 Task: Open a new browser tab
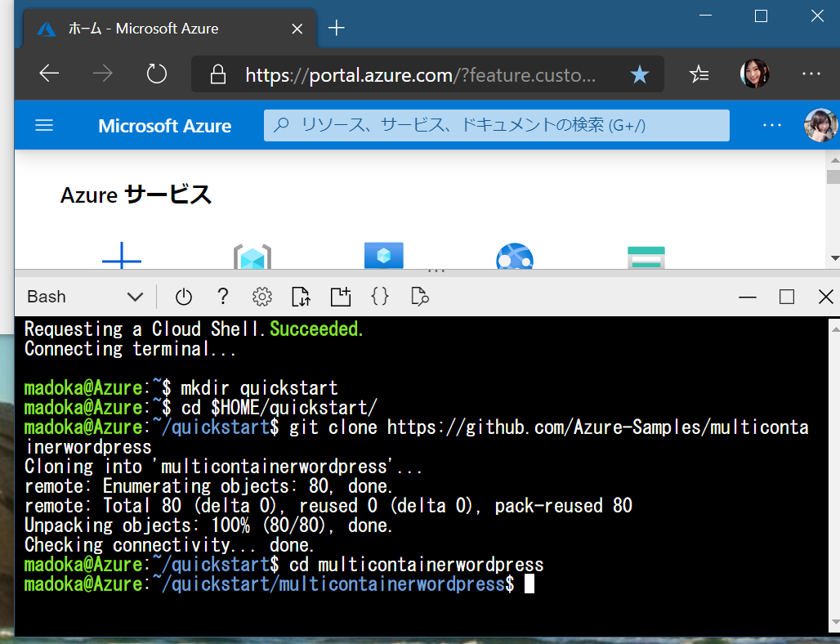point(337,29)
